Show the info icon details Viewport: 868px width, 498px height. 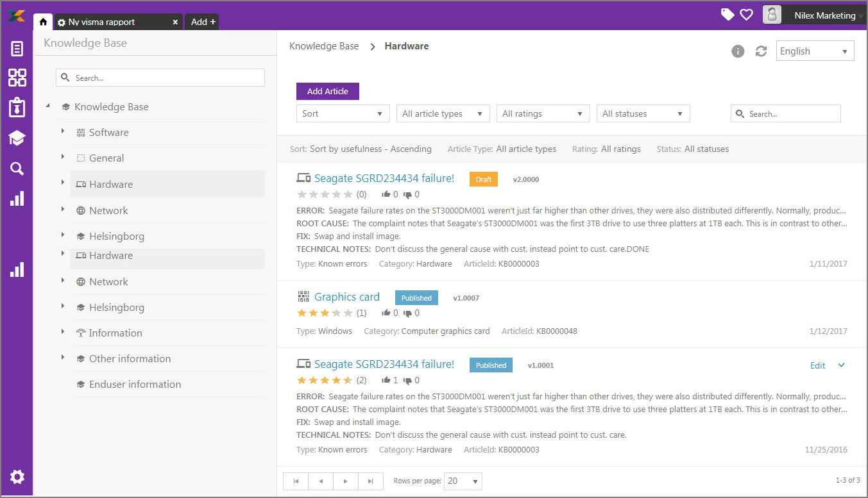coord(738,51)
